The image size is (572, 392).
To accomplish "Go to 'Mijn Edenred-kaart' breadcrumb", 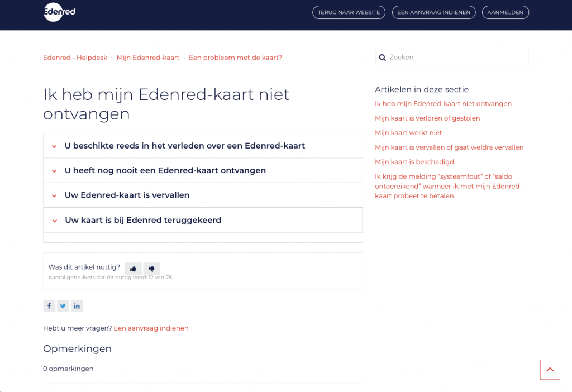I will coord(148,58).
